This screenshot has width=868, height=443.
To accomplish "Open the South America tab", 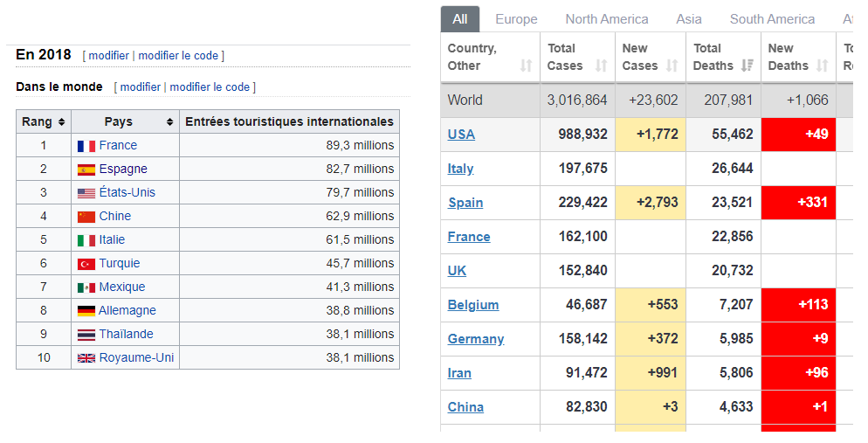I will (x=772, y=19).
